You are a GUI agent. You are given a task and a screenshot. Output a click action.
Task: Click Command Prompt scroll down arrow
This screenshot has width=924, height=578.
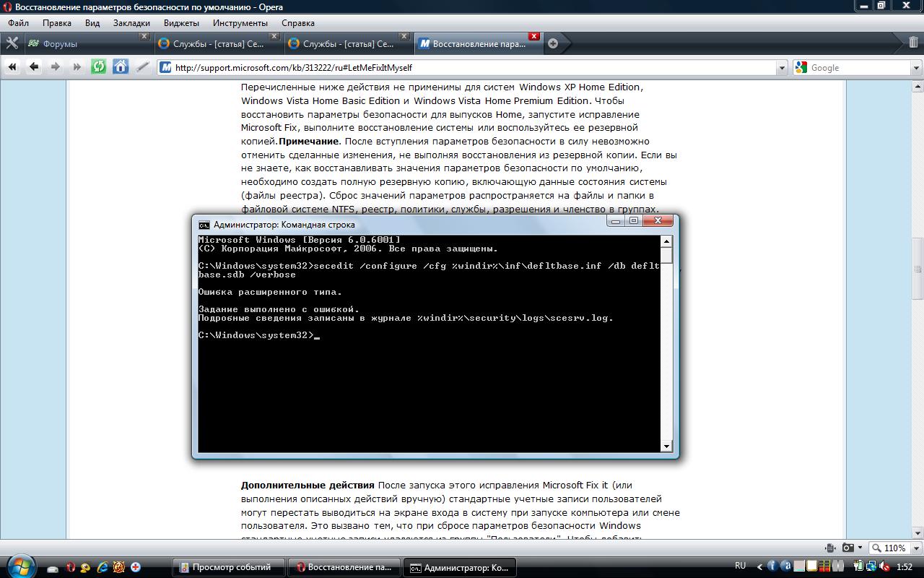(666, 446)
